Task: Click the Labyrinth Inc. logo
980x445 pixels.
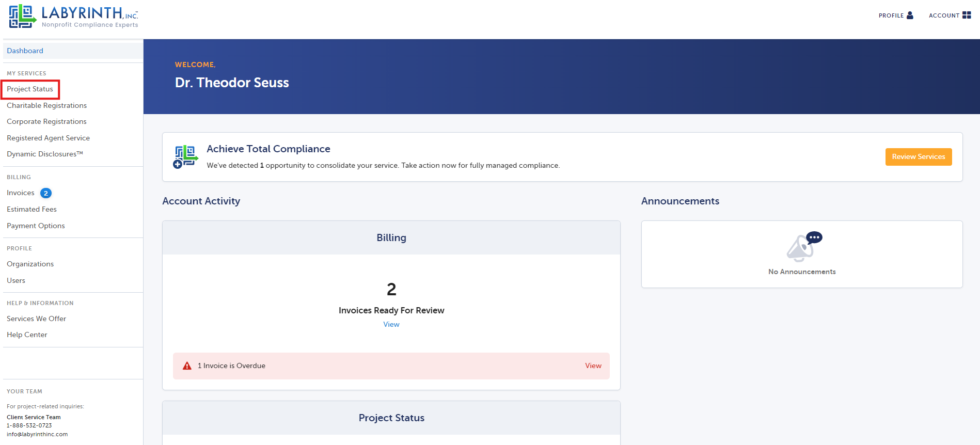Action: coord(74,17)
